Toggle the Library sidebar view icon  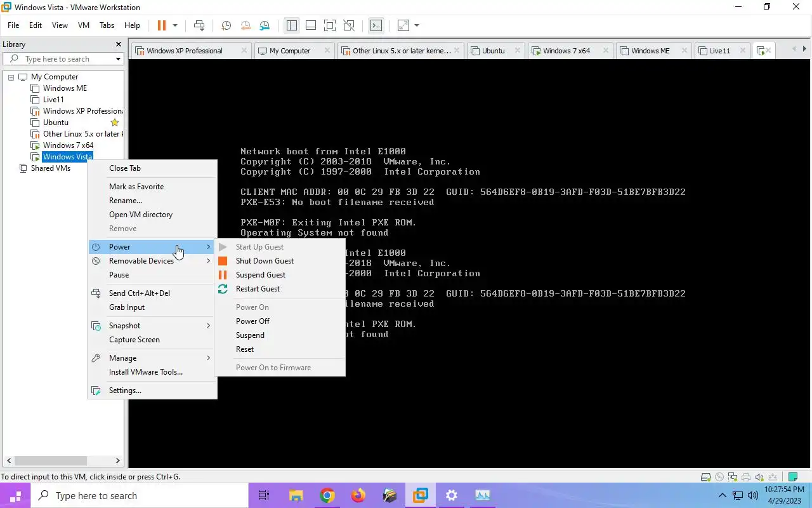point(292,25)
